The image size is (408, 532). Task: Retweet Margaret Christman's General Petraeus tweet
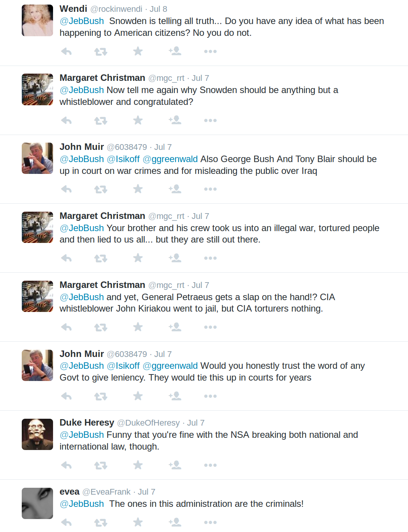(x=101, y=327)
